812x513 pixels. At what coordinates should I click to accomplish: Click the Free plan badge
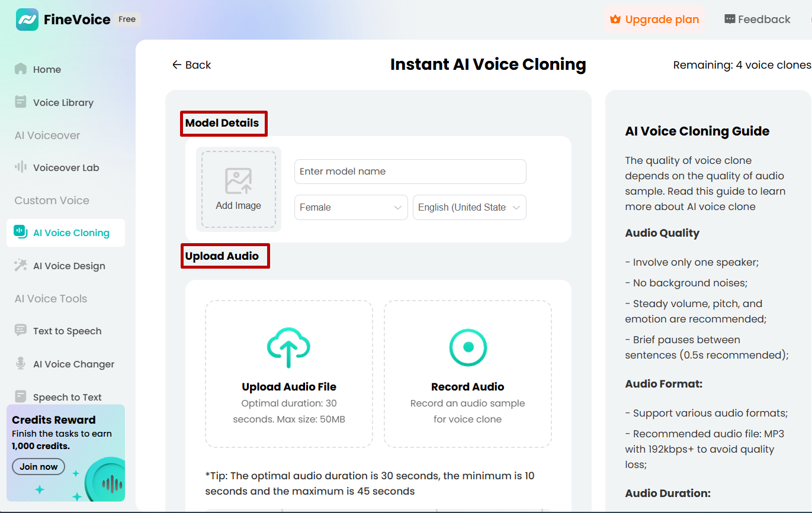tap(127, 20)
